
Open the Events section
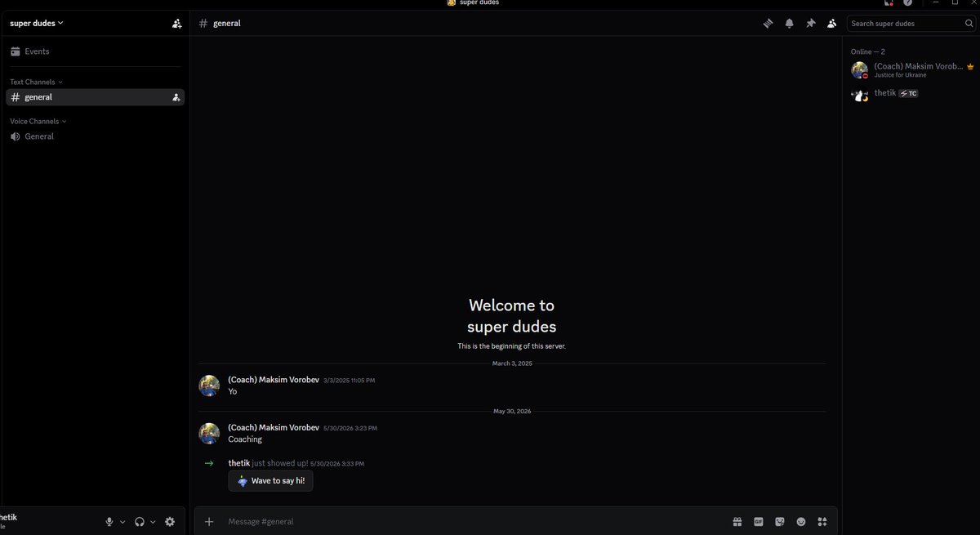coord(95,51)
